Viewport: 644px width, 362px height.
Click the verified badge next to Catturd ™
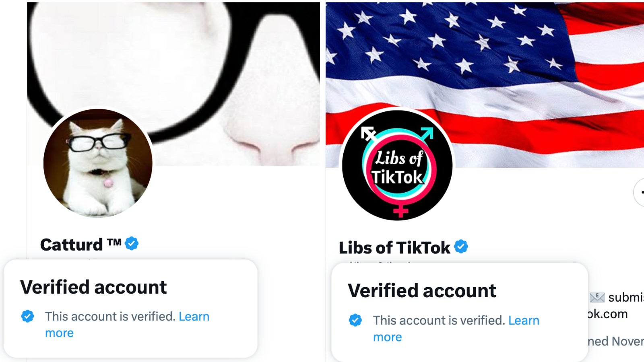(132, 242)
